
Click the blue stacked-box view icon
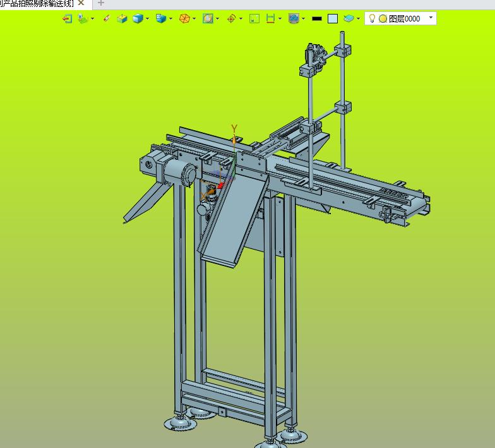(x=161, y=18)
